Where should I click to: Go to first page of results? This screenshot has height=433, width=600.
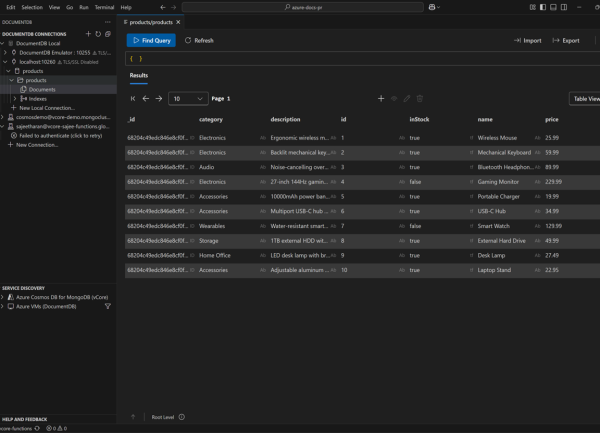pos(133,99)
